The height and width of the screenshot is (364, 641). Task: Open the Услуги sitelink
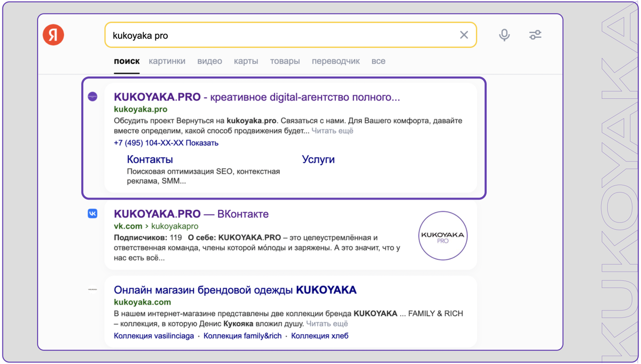point(318,160)
